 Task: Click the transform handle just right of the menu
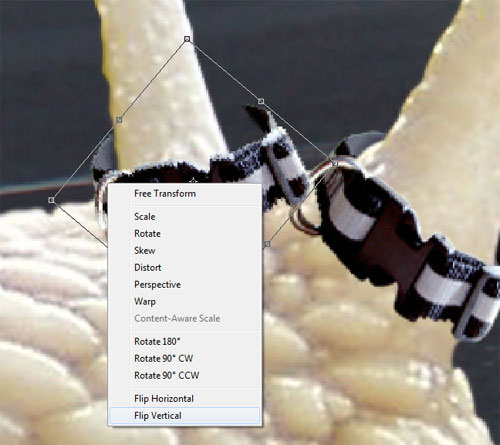click(267, 244)
